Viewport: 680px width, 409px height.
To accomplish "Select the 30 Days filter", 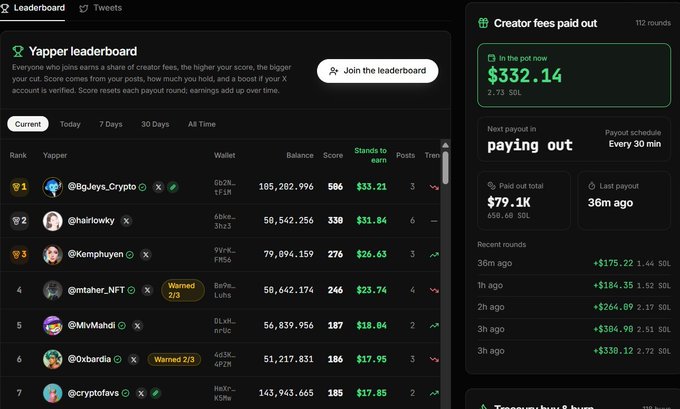I will (155, 124).
